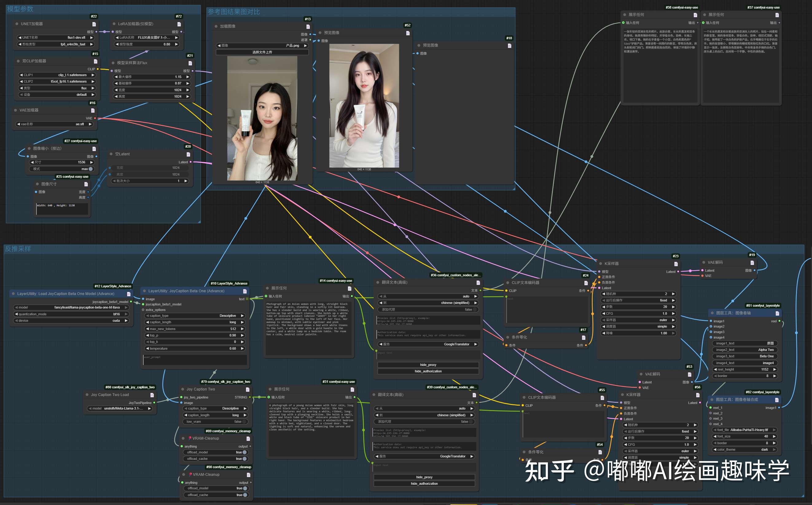The height and width of the screenshot is (505, 812).
Task: Click the note icon on the 加载图像 node
Action: [308, 26]
